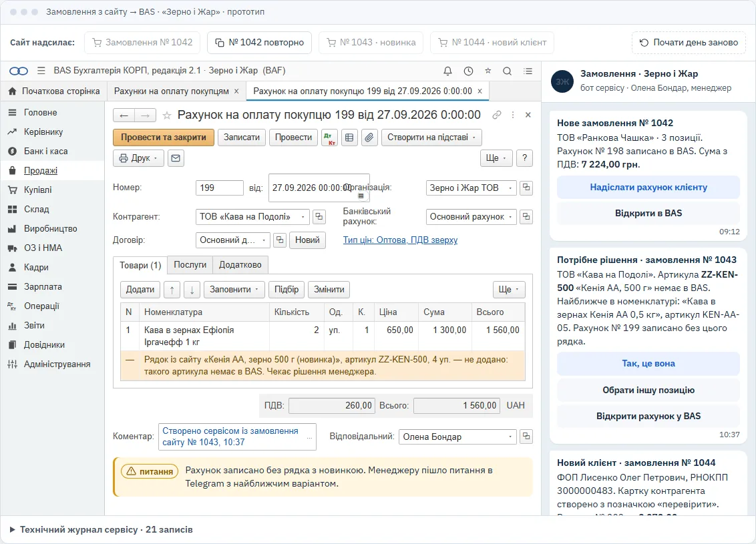Open attached files with the paperclip icon

(369, 138)
